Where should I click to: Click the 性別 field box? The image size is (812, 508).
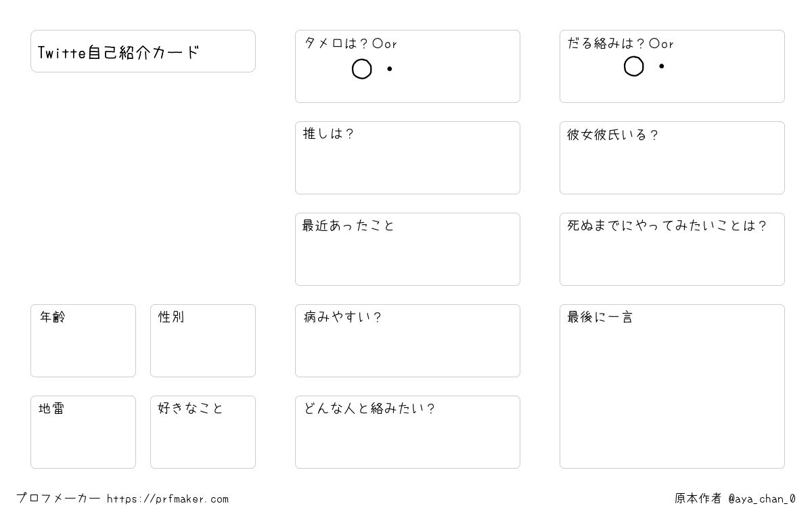coord(203,341)
